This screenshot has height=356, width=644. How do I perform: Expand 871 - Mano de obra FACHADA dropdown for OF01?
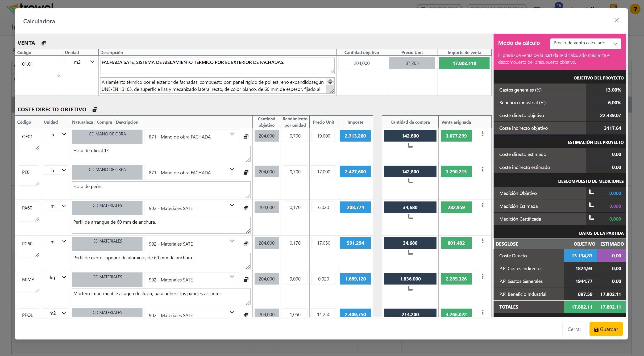191,137
